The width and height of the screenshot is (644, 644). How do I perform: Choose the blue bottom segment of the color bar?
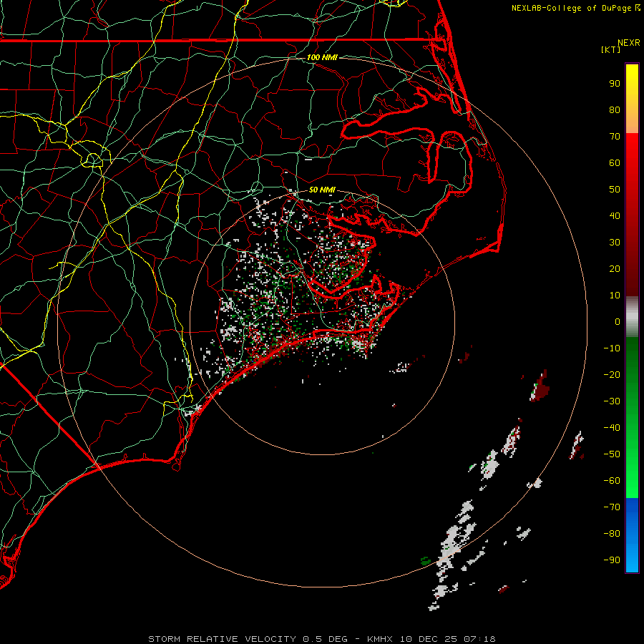tap(632, 535)
